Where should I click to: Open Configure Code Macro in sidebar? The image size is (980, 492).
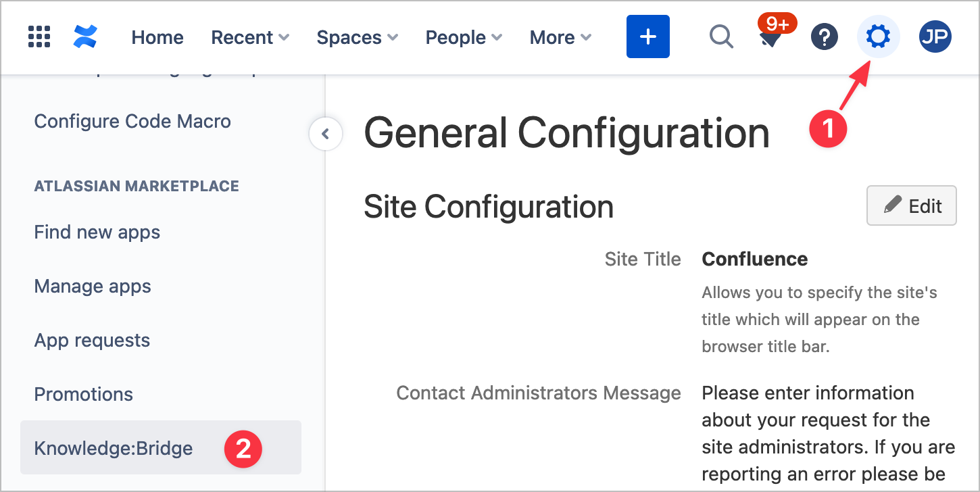(132, 122)
